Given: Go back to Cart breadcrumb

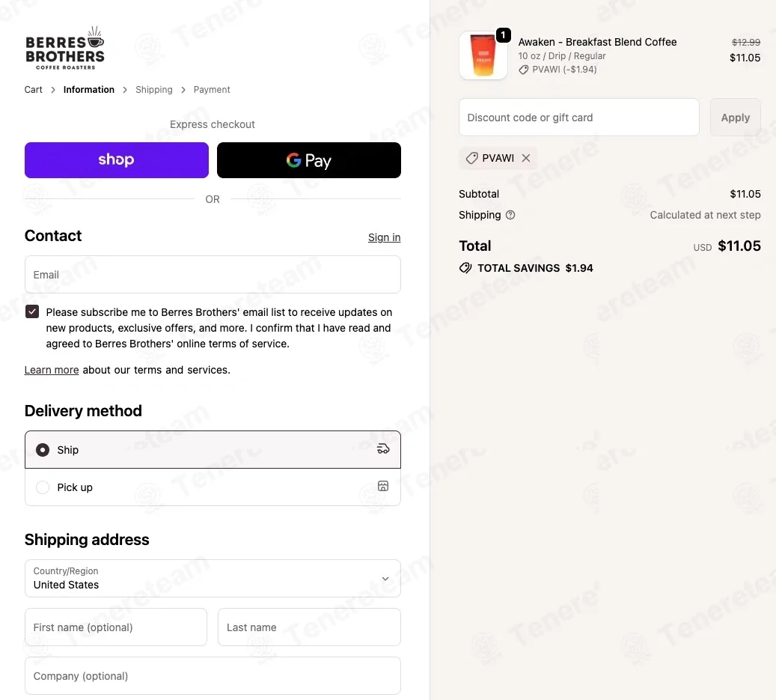Looking at the screenshot, I should point(33,90).
